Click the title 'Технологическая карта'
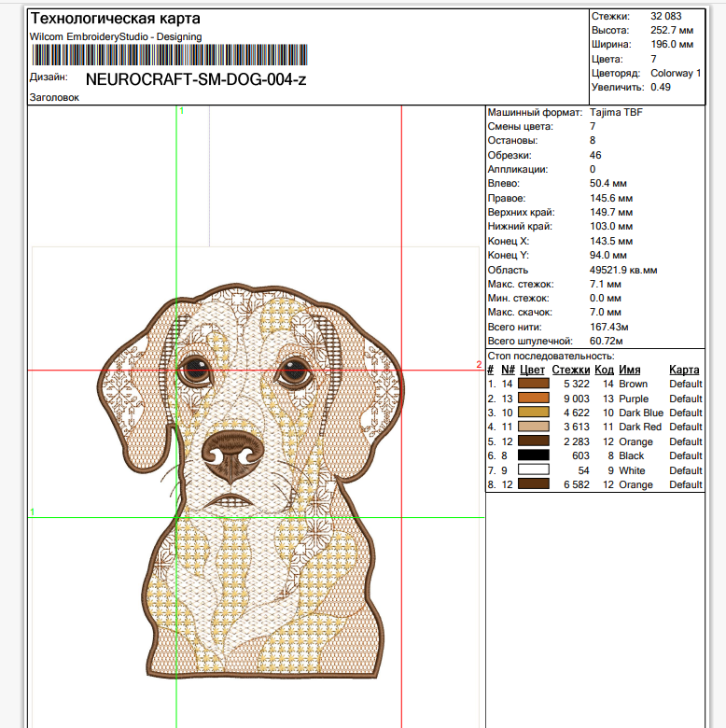 tap(115, 19)
